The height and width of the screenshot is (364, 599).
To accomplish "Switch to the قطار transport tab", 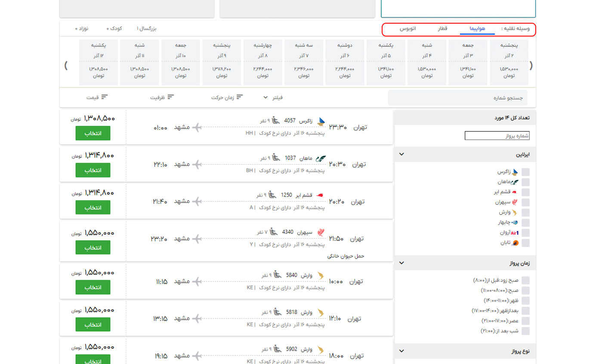I will (x=442, y=29).
